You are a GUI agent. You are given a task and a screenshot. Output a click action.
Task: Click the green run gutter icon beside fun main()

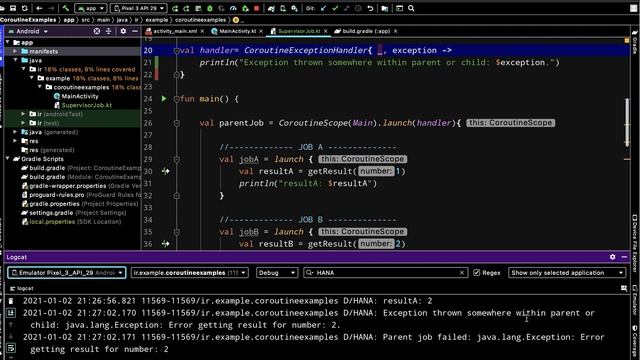pyautogui.click(x=164, y=98)
